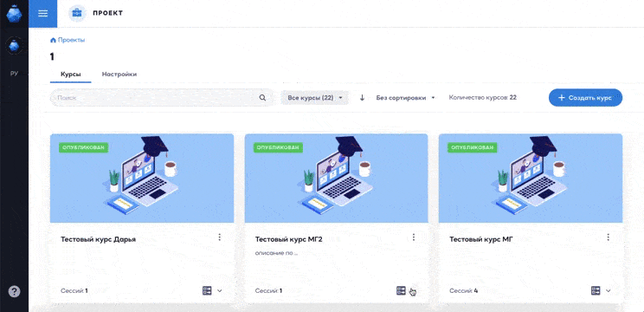Expand sessions chevron on Тестовый курс МГ2
The height and width of the screenshot is (312, 644).
[413, 291]
